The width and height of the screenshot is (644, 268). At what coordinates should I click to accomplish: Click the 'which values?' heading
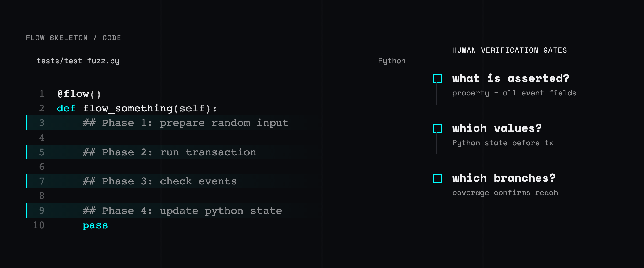tap(497, 128)
